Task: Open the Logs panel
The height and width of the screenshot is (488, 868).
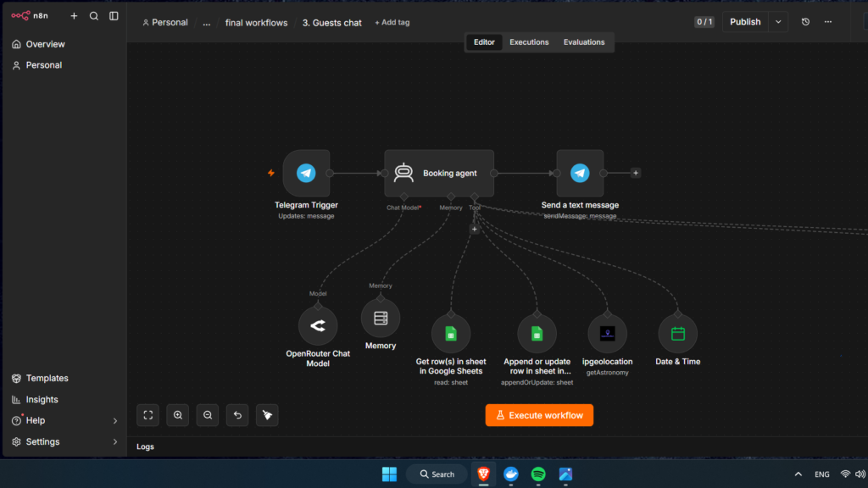Action: pos(145,446)
